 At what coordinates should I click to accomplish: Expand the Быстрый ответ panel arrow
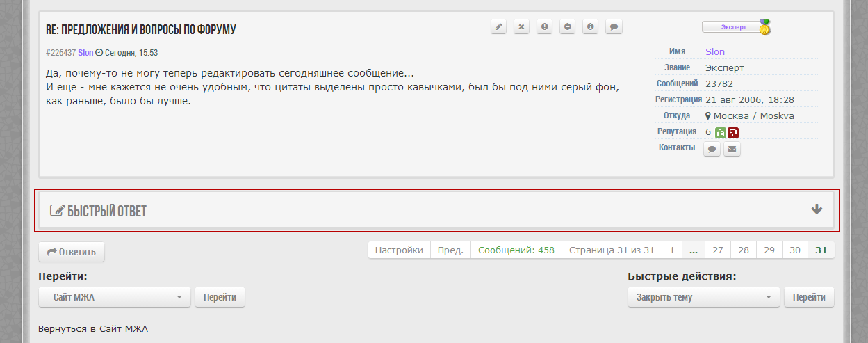point(817,209)
